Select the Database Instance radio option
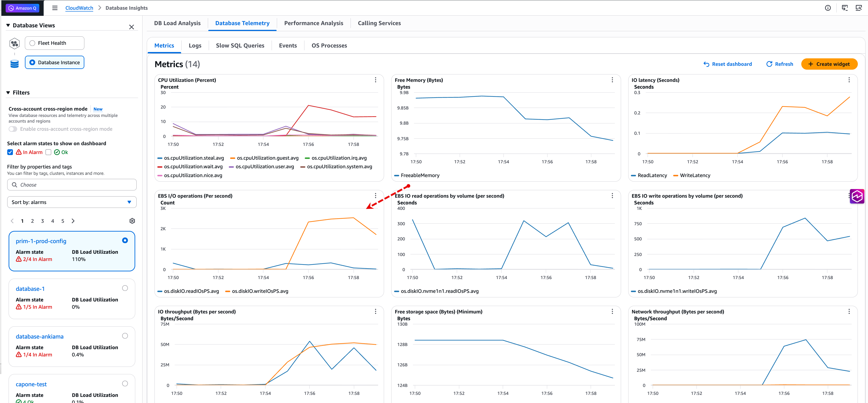This screenshot has height=403, width=868. point(32,62)
